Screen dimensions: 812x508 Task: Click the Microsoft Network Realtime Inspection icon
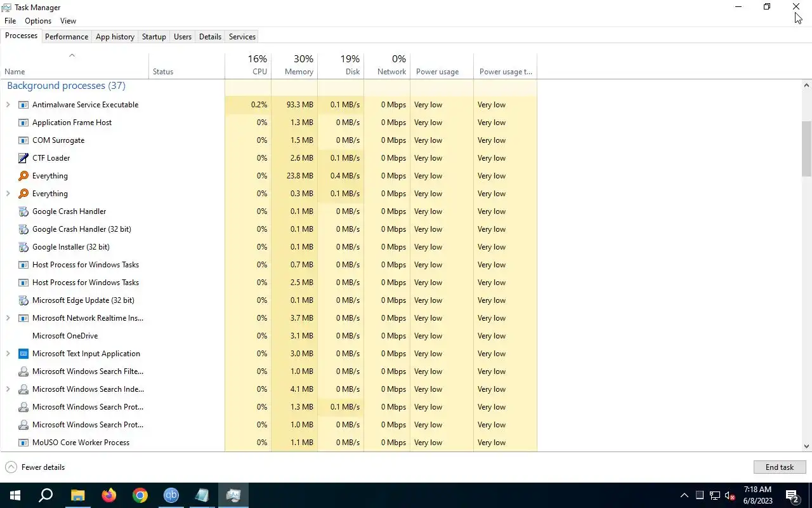click(23, 318)
